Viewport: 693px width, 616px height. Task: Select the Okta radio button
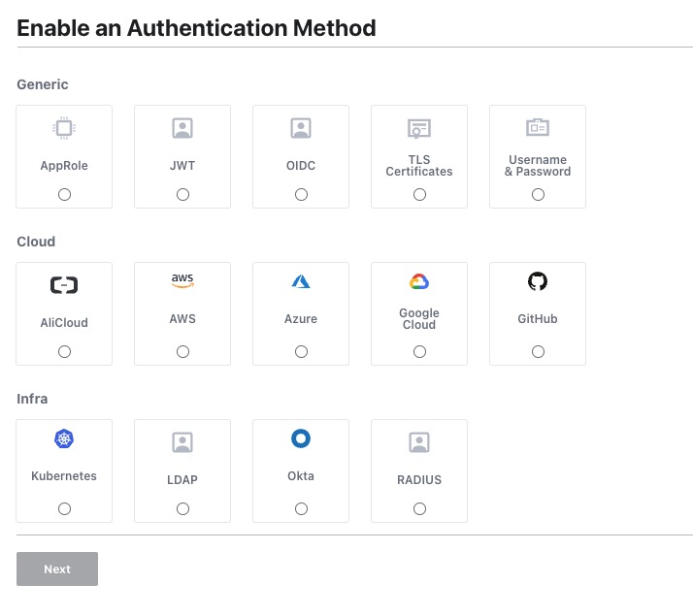coord(302,508)
